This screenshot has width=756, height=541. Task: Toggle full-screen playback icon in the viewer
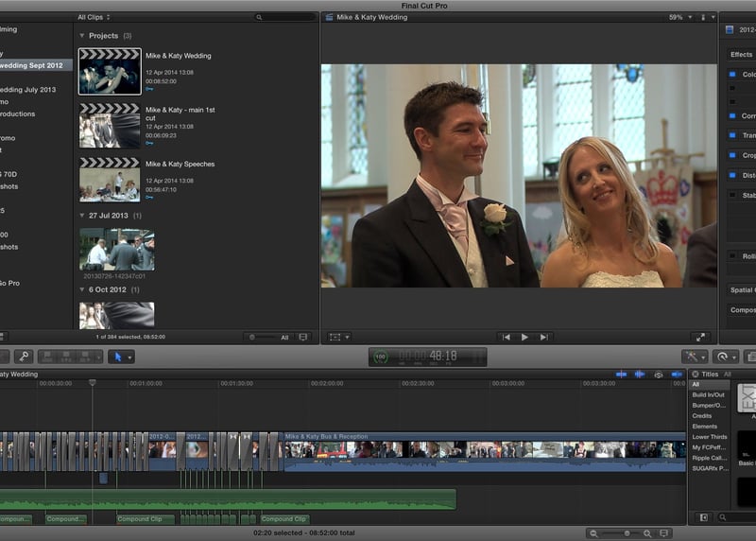tap(700, 337)
